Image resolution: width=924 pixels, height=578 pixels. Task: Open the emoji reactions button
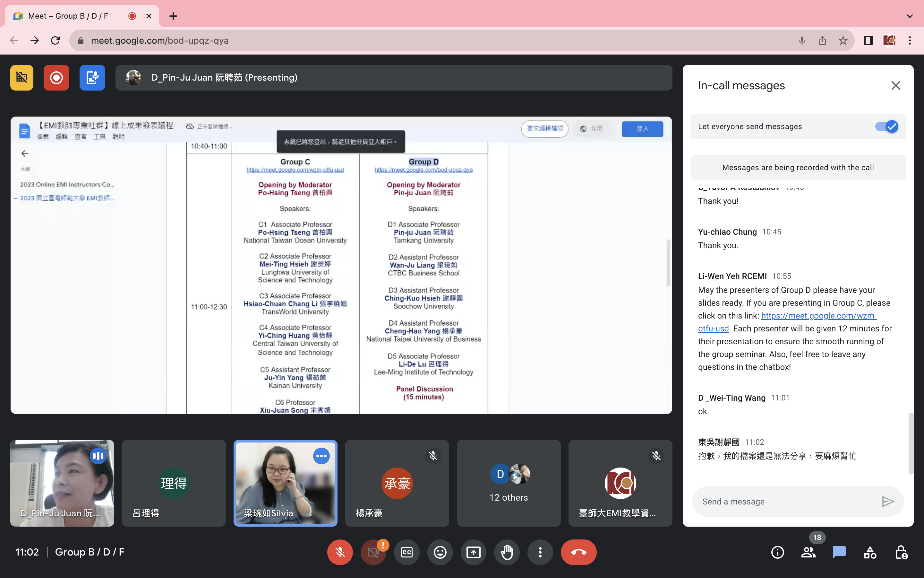coord(440,552)
